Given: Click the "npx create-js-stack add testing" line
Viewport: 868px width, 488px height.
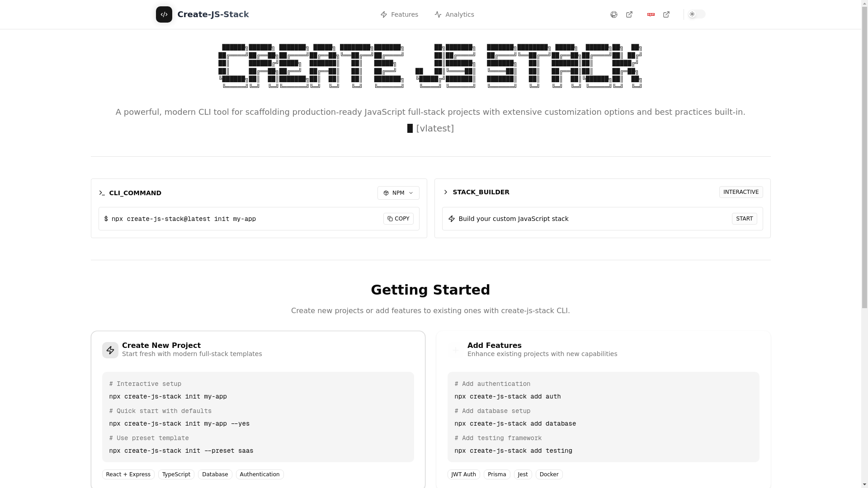Looking at the screenshot, I should click(x=514, y=451).
